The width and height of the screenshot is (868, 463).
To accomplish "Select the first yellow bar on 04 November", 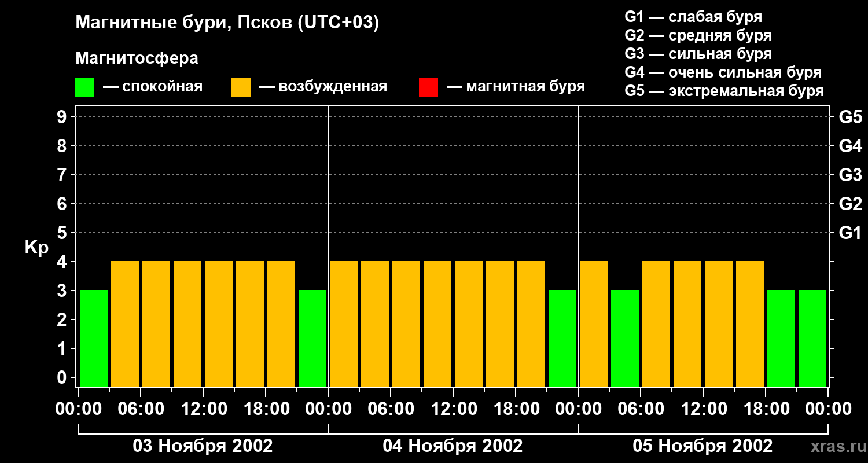I will [x=344, y=324].
